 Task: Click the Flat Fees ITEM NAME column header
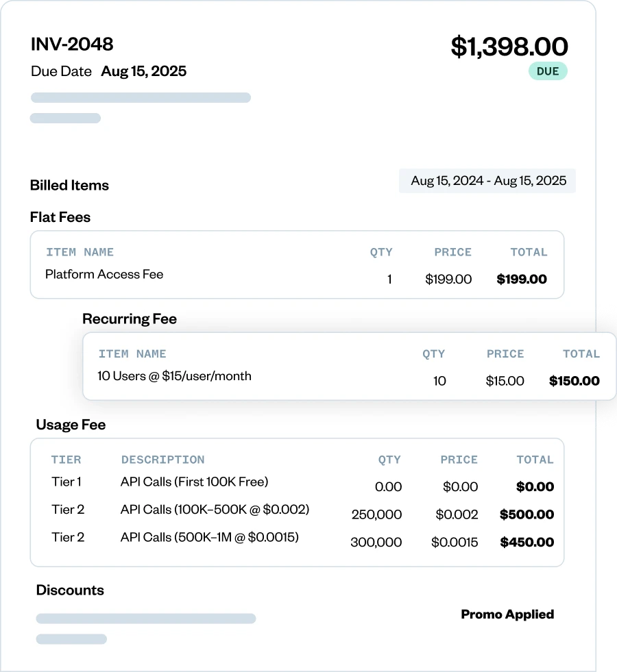80,252
